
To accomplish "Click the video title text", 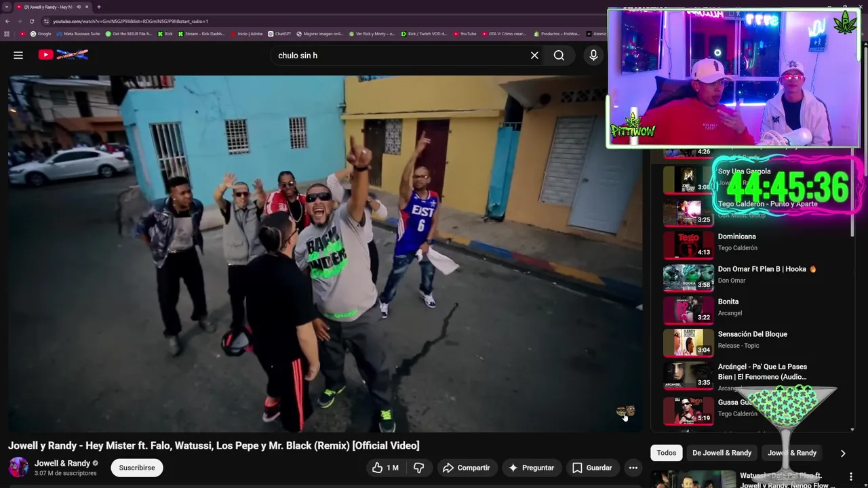I will coord(214,445).
